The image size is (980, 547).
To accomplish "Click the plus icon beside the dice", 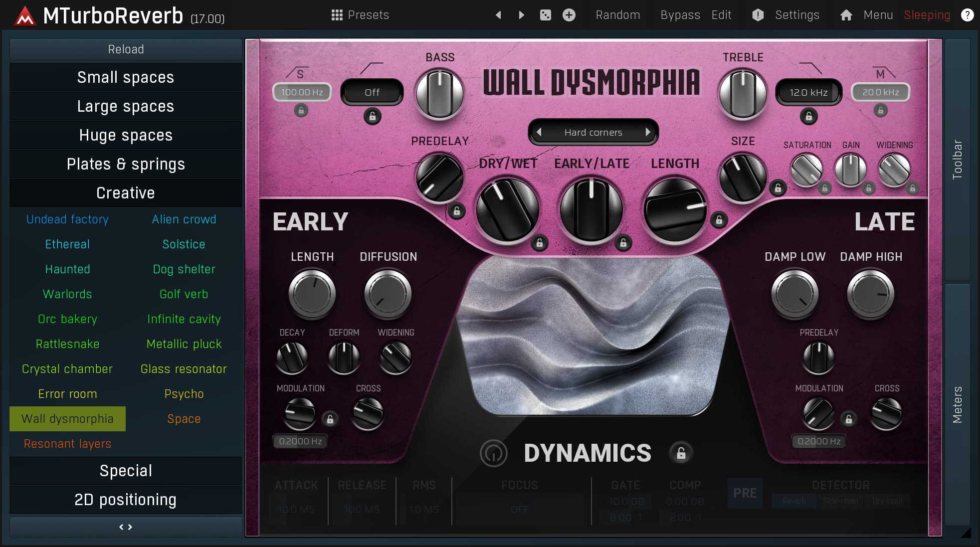I will [569, 15].
